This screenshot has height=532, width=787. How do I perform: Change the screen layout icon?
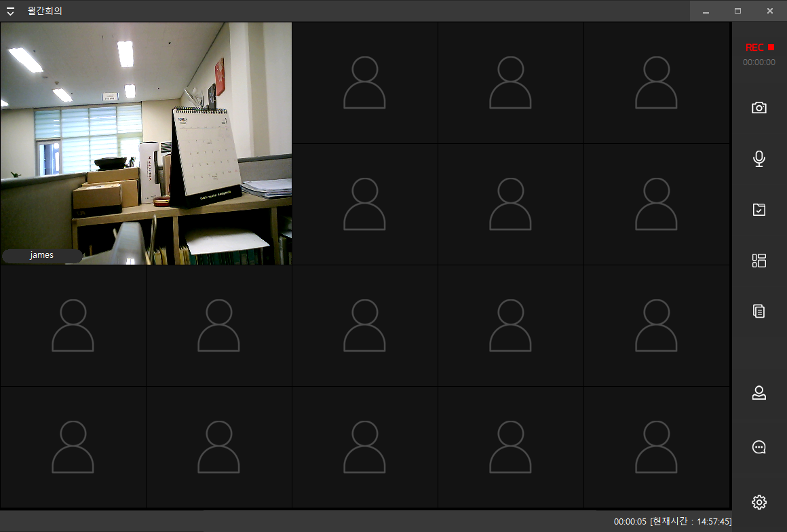click(759, 261)
